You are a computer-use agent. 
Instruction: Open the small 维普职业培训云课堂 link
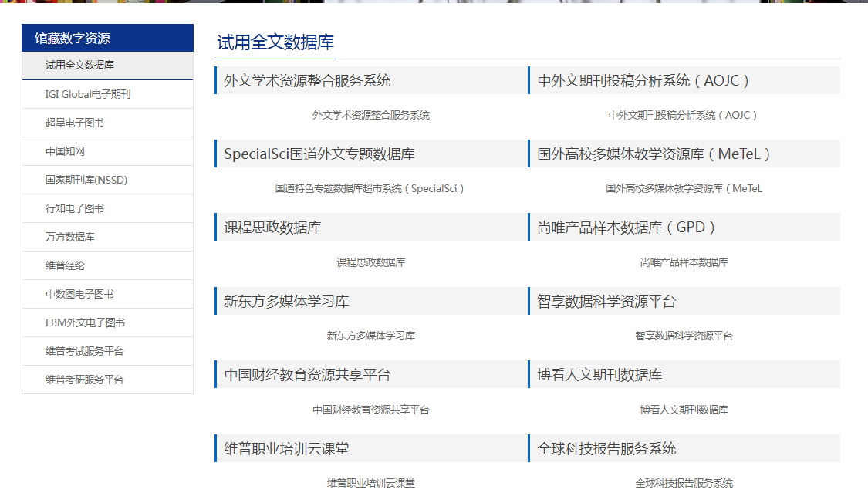pos(371,484)
